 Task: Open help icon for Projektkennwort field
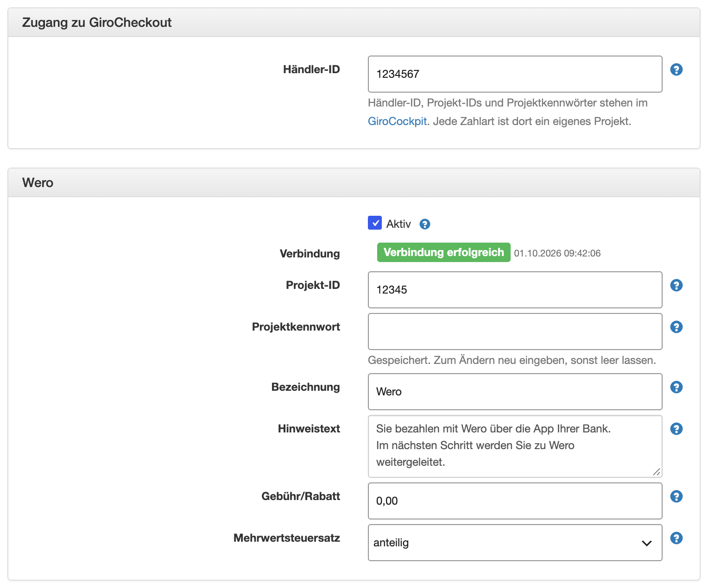click(x=676, y=327)
